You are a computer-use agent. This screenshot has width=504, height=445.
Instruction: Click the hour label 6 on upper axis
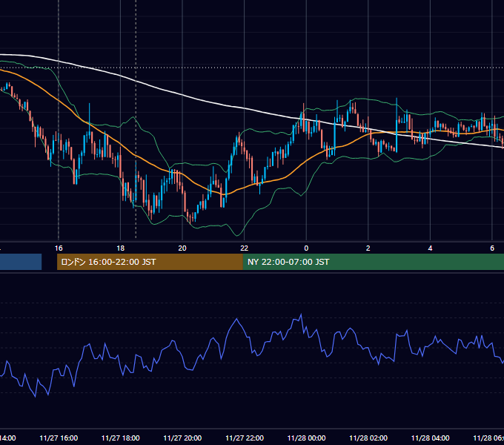pos(492,248)
